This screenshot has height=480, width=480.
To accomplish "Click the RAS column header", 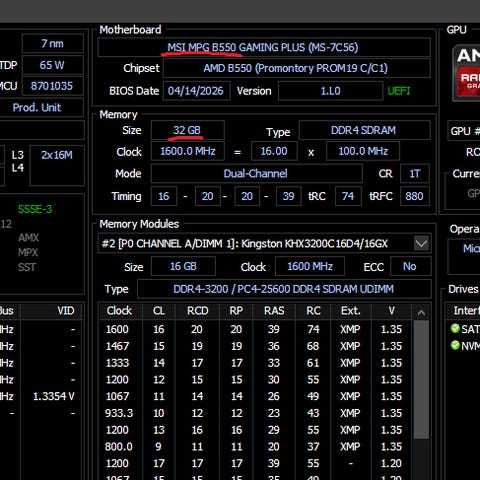I will pyautogui.click(x=274, y=311).
